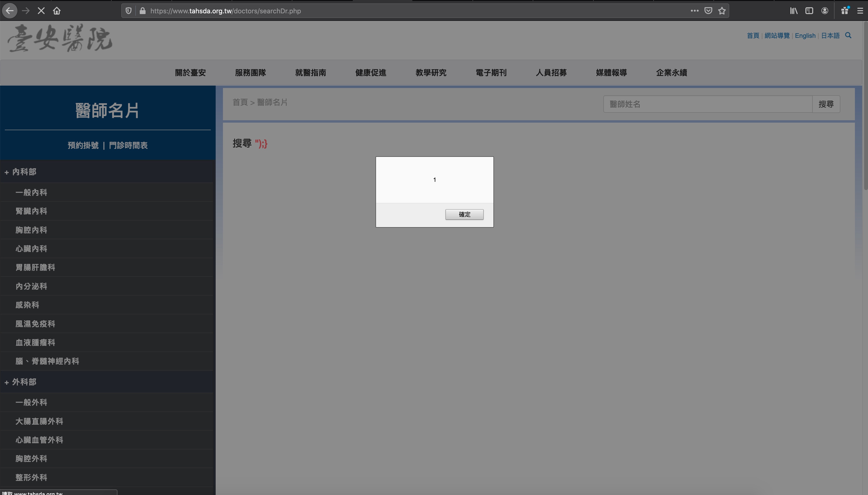The width and height of the screenshot is (868, 495).
Task: Click the 醫師名片 breadcrumb text
Action: pyautogui.click(x=272, y=102)
